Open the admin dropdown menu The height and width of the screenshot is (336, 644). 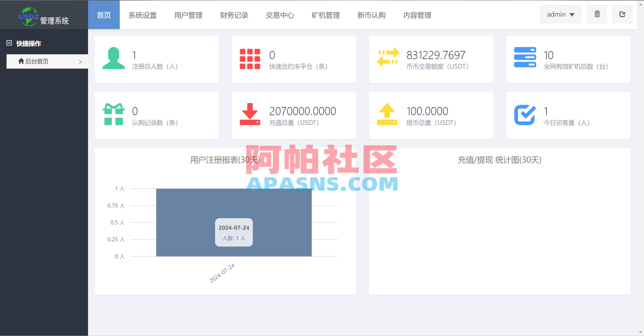coord(560,14)
